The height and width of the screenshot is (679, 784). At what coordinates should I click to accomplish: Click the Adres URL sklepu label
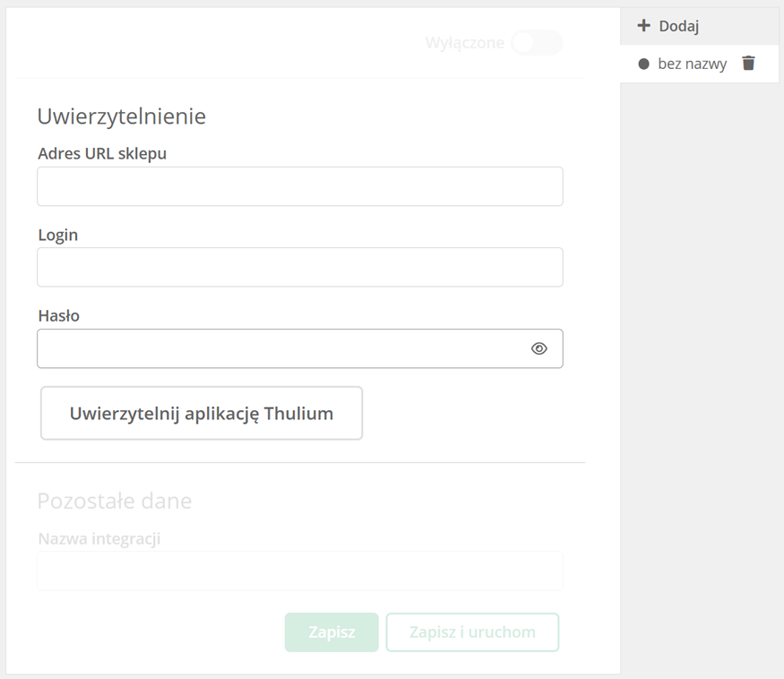click(x=102, y=153)
